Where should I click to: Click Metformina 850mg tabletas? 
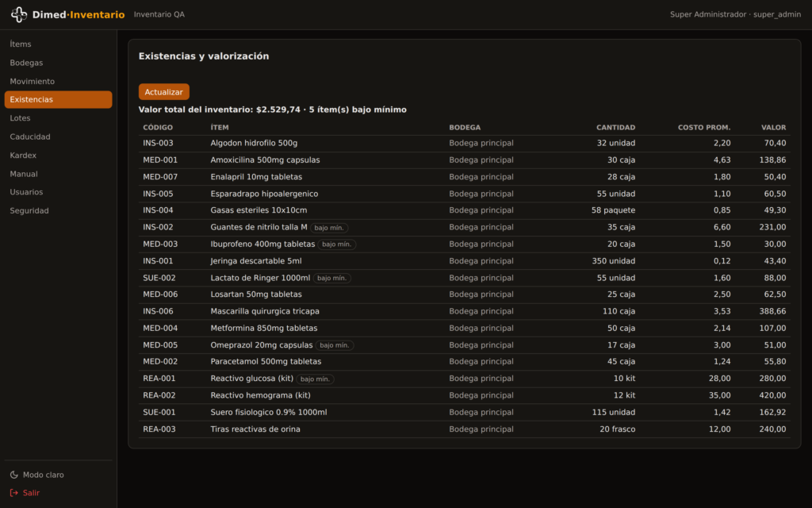(263, 328)
